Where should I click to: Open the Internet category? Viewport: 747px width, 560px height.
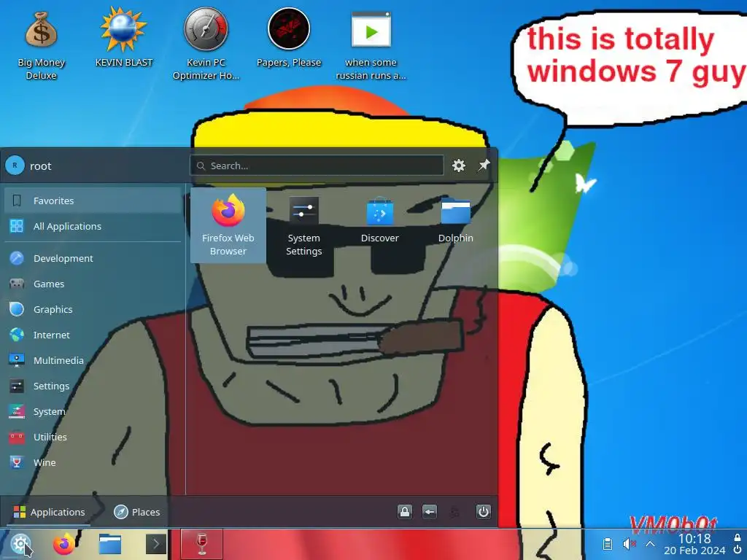pos(93,335)
